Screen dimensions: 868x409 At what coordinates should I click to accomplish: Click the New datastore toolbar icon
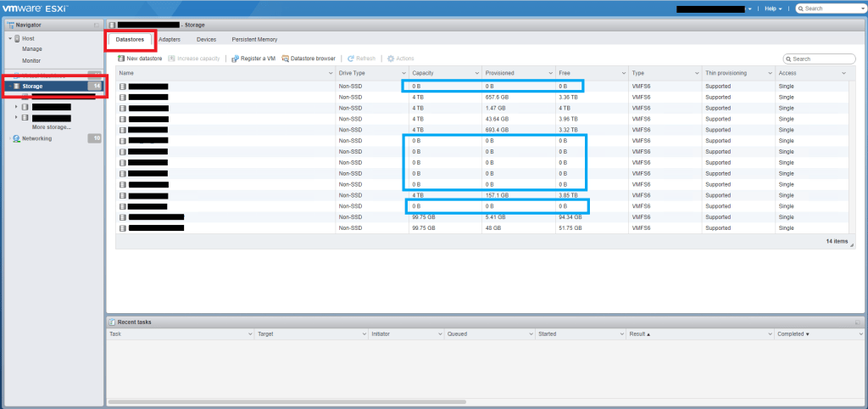click(x=121, y=59)
